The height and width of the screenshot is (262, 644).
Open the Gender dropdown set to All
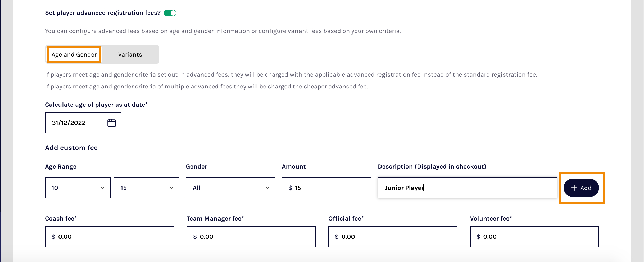coord(230,188)
